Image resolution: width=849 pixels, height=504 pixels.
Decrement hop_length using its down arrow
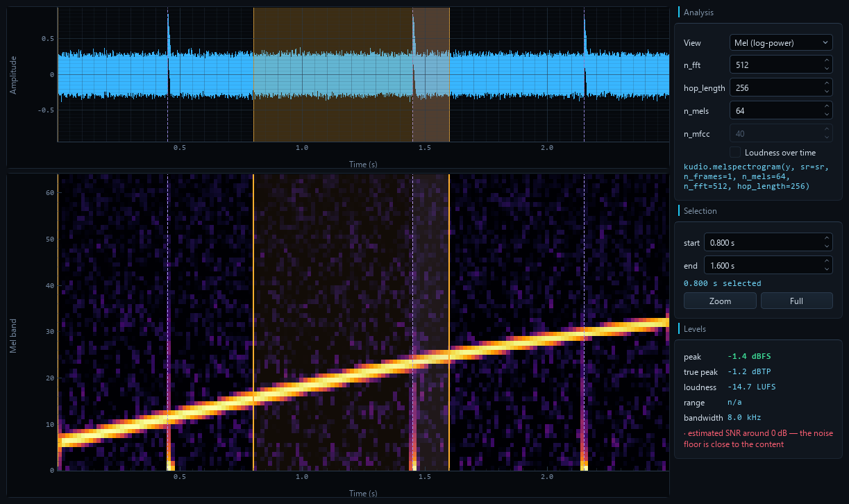[826, 92]
